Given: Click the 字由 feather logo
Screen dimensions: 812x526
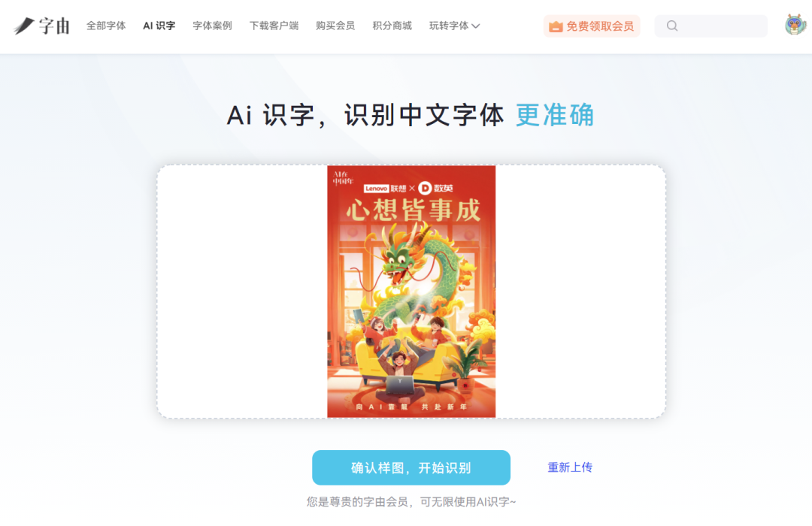Looking at the screenshot, I should point(41,26).
